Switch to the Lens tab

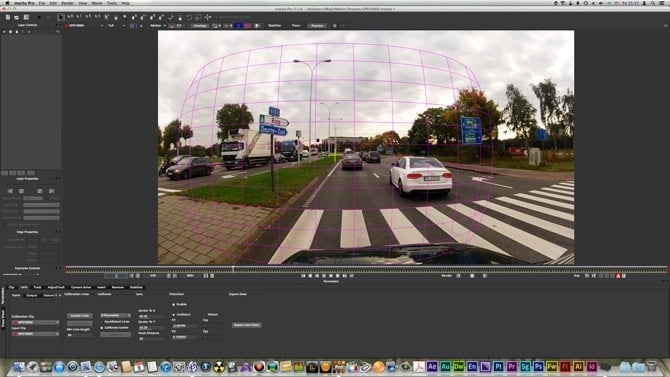coord(24,287)
